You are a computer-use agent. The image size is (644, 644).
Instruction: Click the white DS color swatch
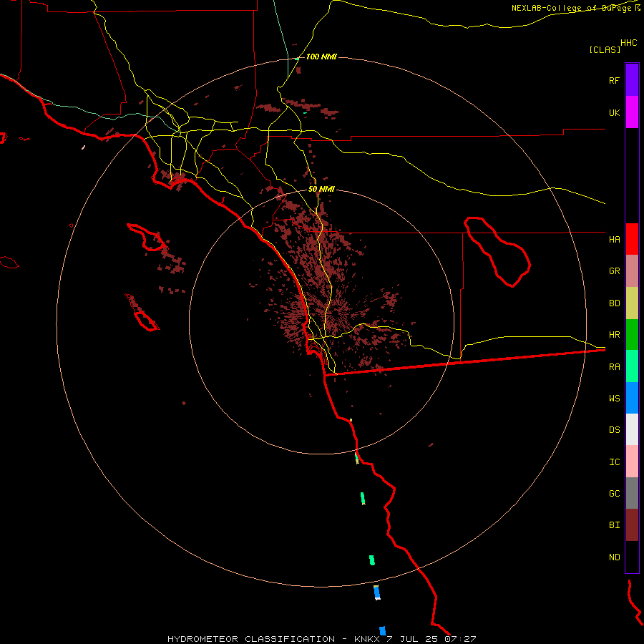point(632,429)
